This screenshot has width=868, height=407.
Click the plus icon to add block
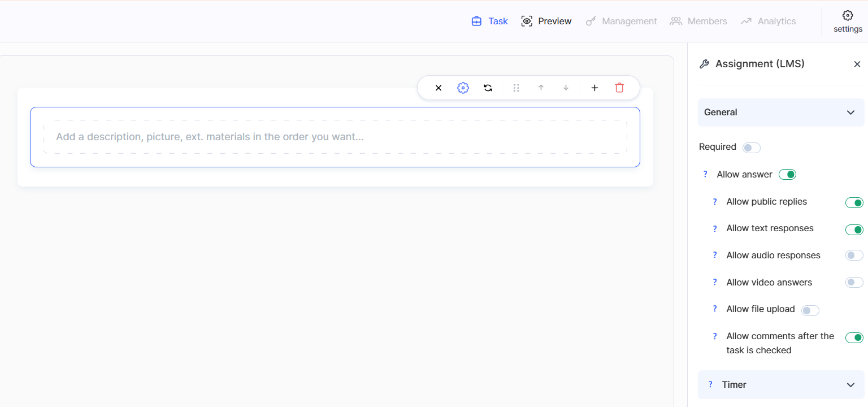(594, 88)
